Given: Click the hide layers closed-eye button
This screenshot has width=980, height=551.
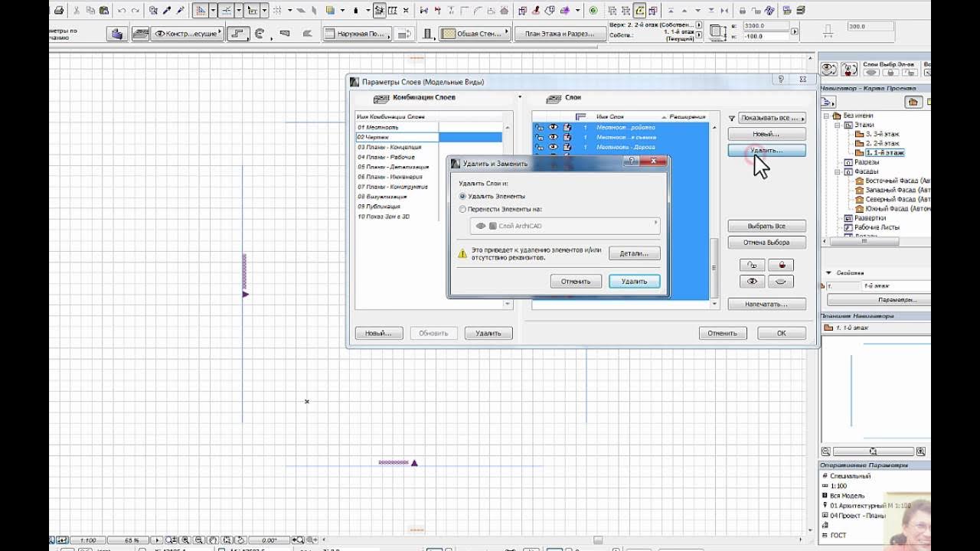Looking at the screenshot, I should coord(782,282).
